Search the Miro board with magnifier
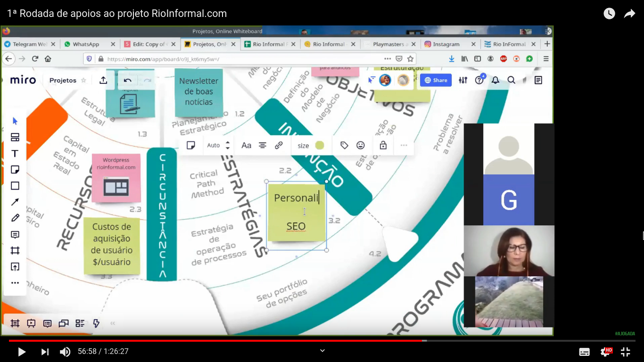 (x=511, y=80)
